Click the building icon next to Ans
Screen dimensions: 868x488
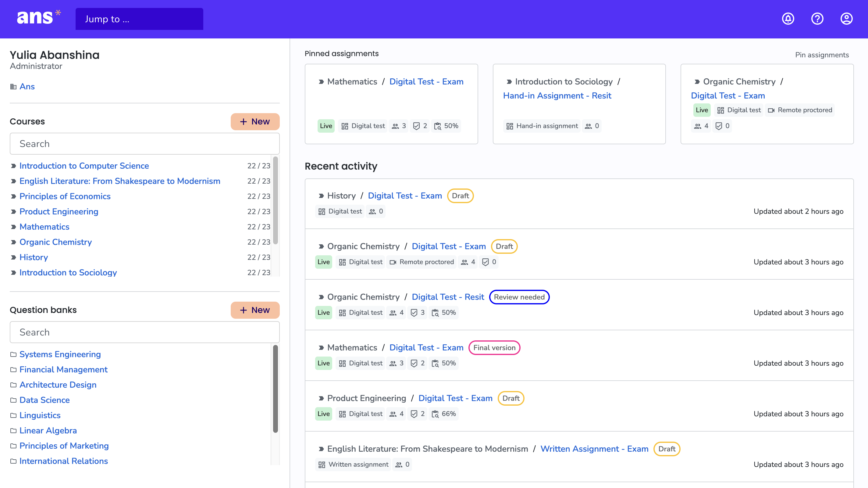(x=13, y=87)
